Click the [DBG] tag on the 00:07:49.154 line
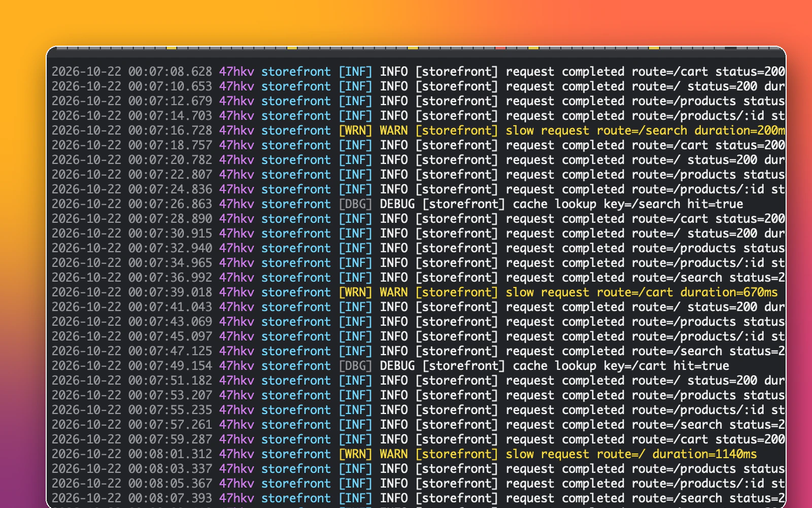Viewport: 812px width, 508px height. (x=355, y=366)
